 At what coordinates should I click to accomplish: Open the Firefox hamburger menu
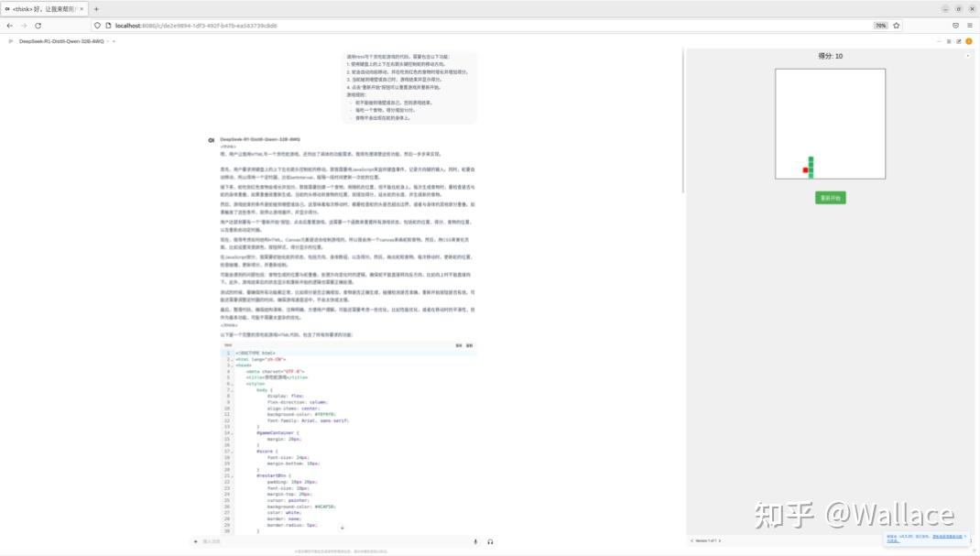point(970,26)
